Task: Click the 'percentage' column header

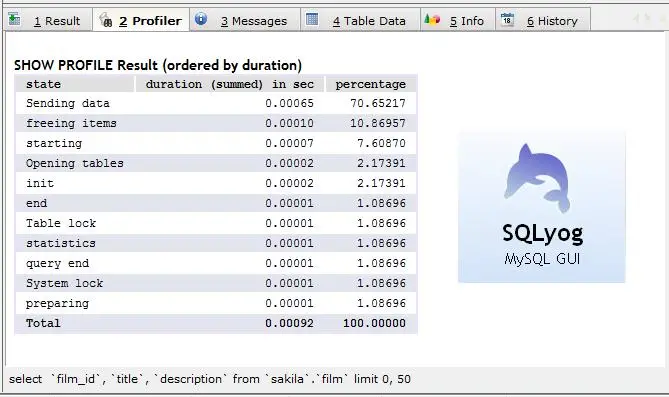Action: click(x=371, y=84)
